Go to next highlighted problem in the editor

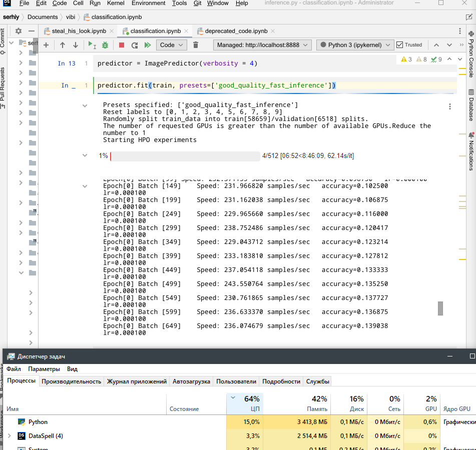point(460,59)
